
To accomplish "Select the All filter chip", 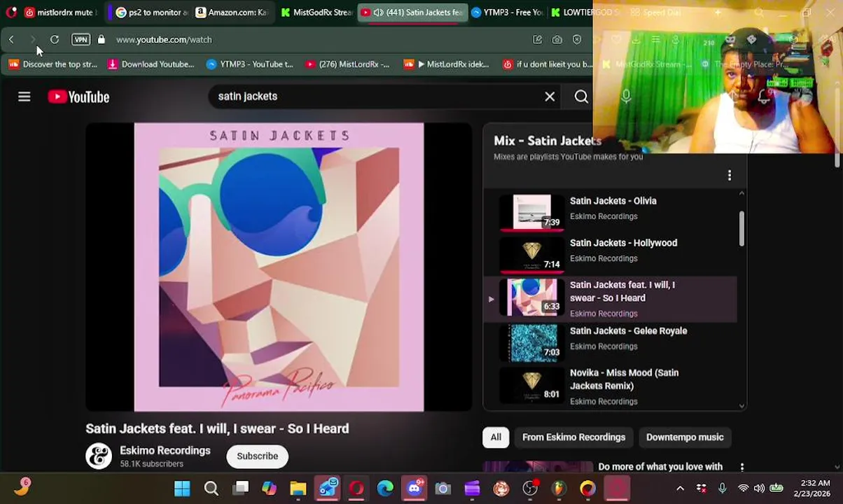I will click(496, 437).
